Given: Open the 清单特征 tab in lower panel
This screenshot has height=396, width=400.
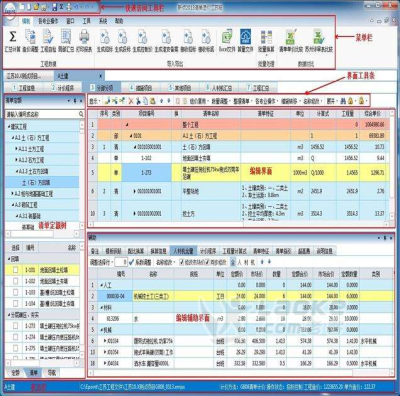Looking at the screenshot, I should pyautogui.click(x=261, y=251).
